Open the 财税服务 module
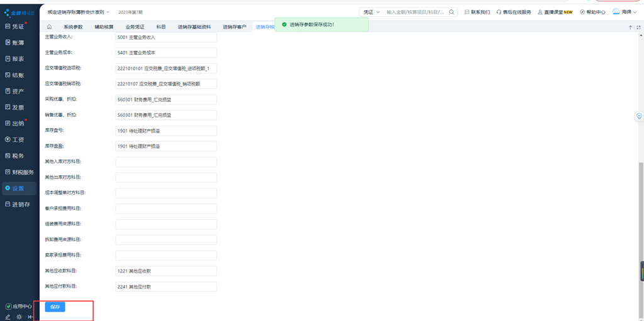Viewport: 644px width, 321px height. [x=19, y=172]
